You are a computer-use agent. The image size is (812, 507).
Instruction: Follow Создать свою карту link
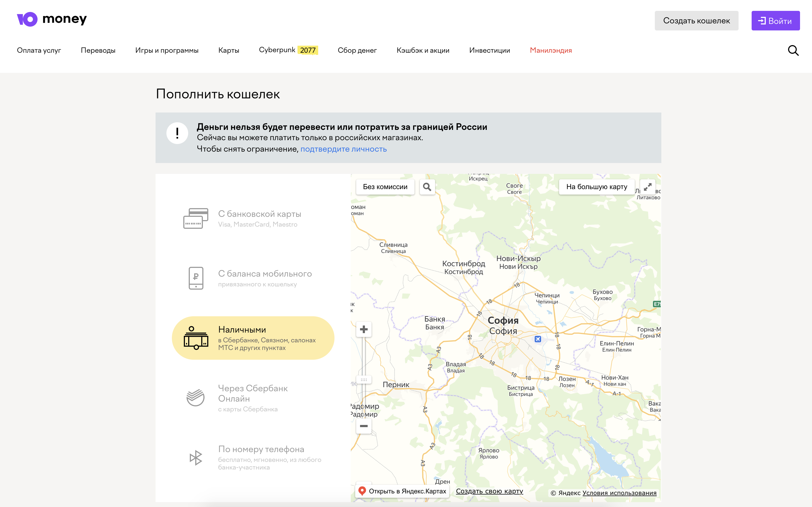point(489,491)
